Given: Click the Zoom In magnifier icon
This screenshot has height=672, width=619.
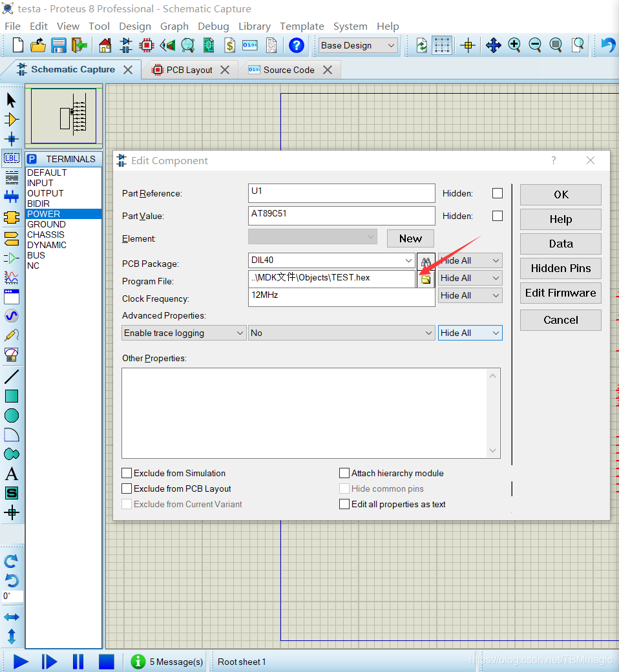Looking at the screenshot, I should (514, 45).
